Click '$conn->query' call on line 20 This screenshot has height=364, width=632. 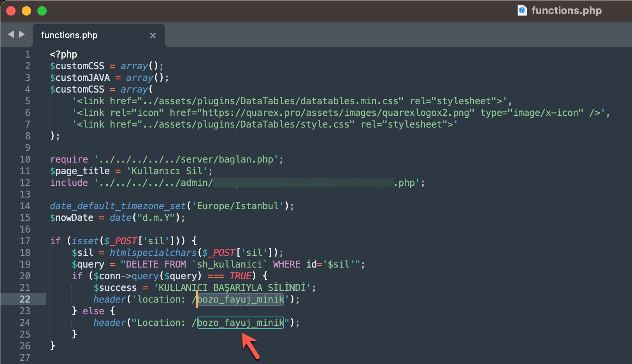pos(126,276)
